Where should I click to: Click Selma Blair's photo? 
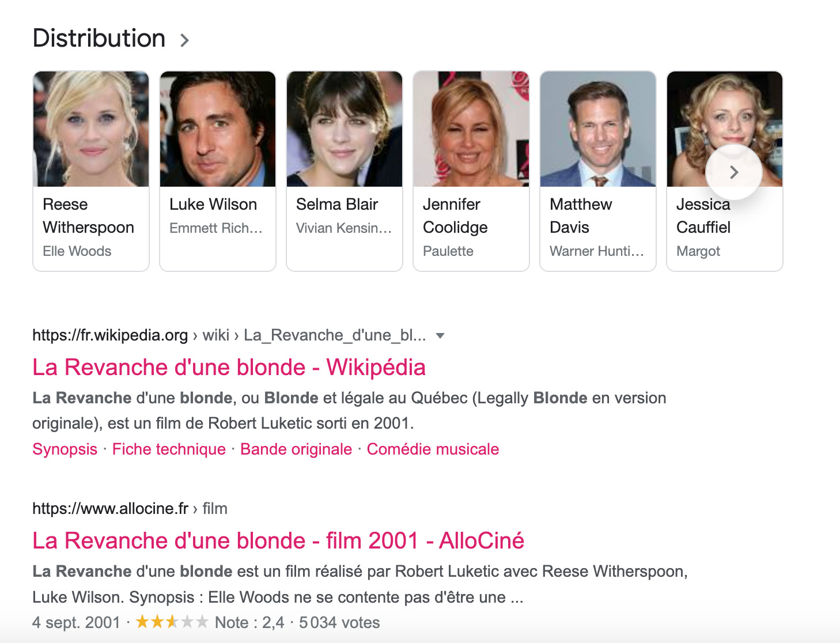pos(345,129)
